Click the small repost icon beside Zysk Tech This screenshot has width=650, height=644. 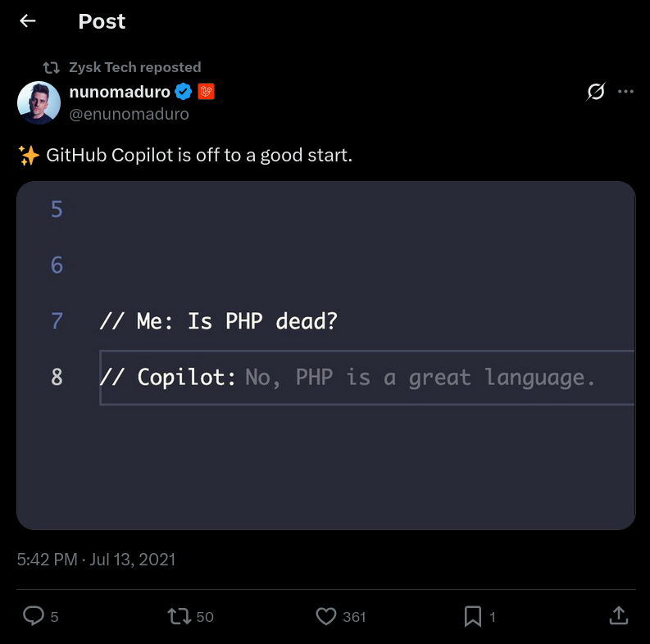[x=52, y=67]
